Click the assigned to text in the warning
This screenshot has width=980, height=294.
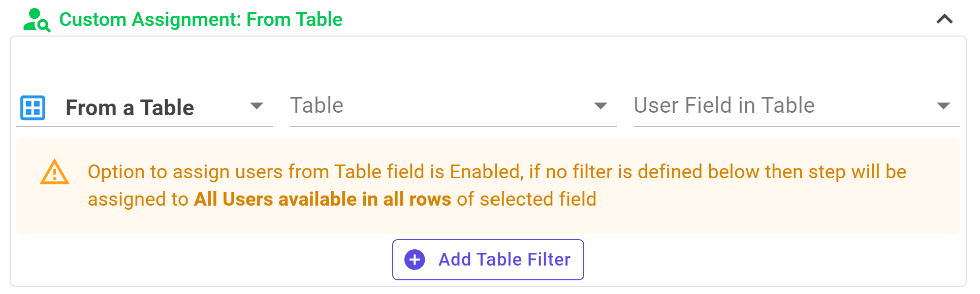pos(138,199)
